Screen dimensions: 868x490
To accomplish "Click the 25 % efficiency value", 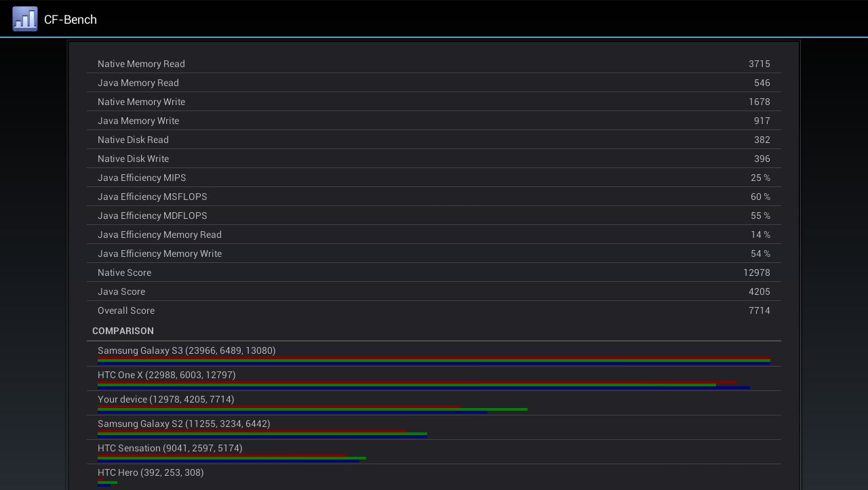I will tap(760, 178).
